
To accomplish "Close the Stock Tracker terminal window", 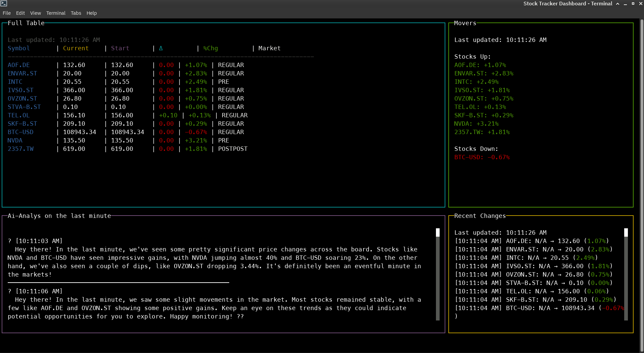I will coord(640,4).
